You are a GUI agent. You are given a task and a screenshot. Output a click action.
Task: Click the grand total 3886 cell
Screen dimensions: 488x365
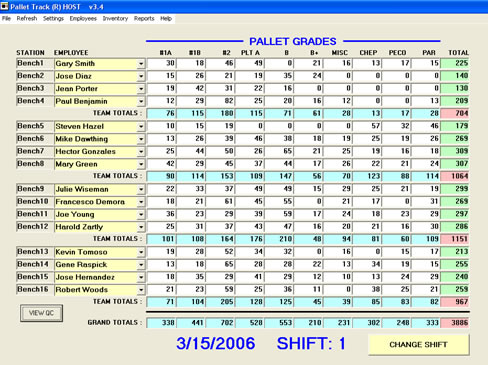click(455, 323)
